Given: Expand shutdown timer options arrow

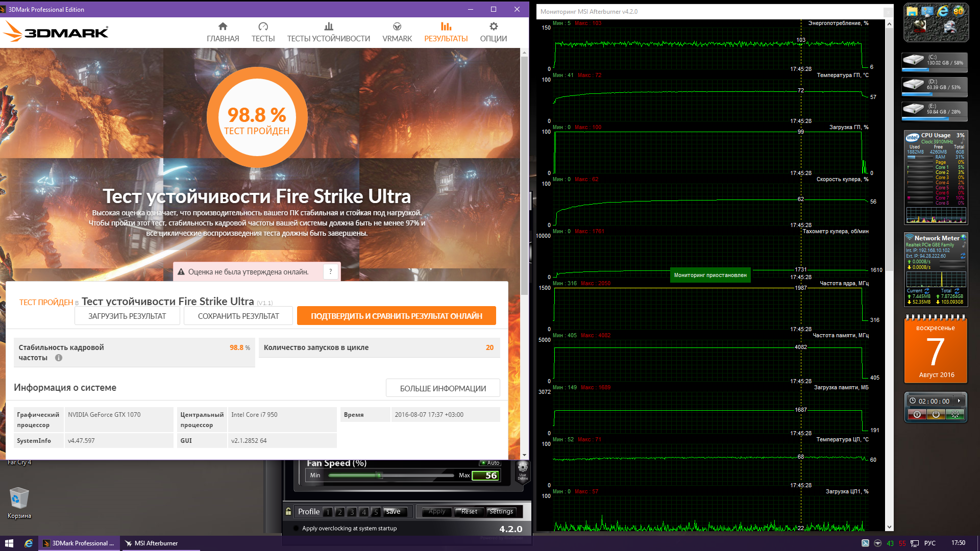Looking at the screenshot, I should pyautogui.click(x=959, y=401).
